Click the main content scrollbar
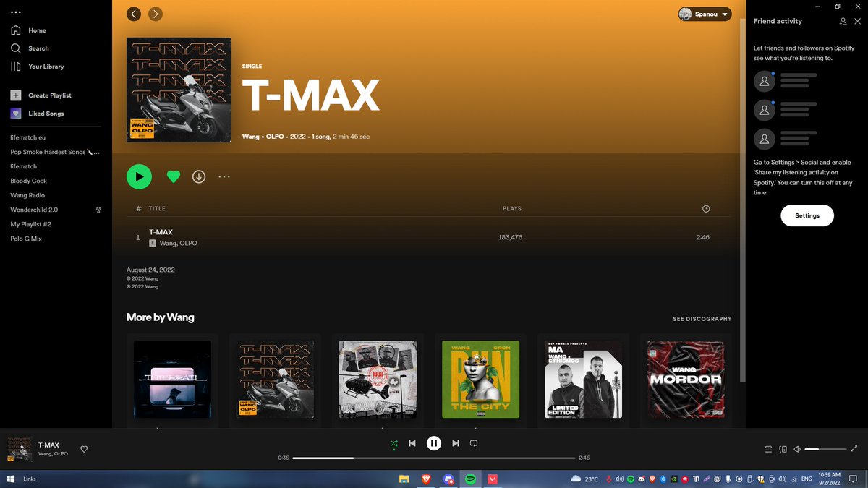This screenshot has height=488, width=868. pos(742,200)
